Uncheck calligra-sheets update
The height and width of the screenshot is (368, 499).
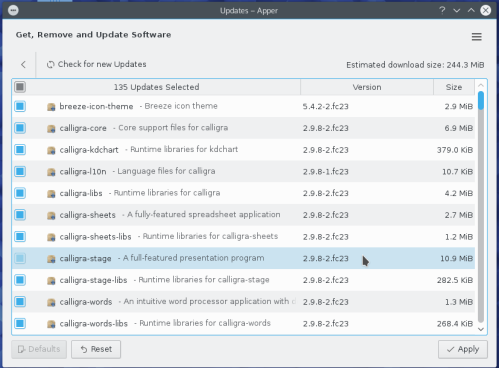(x=20, y=215)
